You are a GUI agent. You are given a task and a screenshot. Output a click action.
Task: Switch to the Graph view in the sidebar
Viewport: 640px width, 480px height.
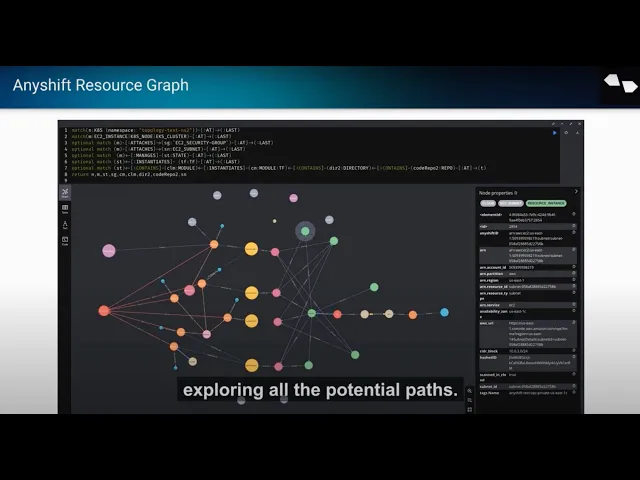click(65, 193)
